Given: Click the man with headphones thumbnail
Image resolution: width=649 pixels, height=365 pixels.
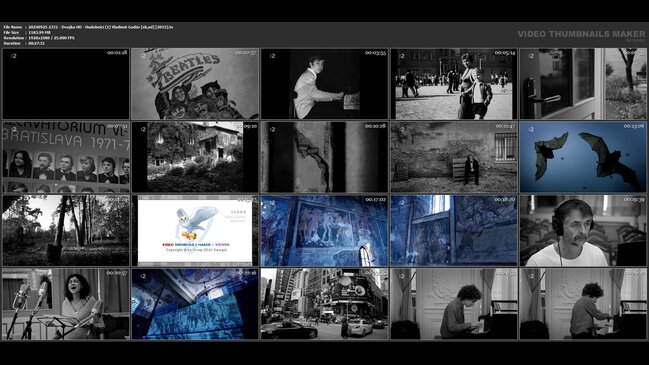Looking at the screenshot, I should pyautogui.click(x=583, y=231).
